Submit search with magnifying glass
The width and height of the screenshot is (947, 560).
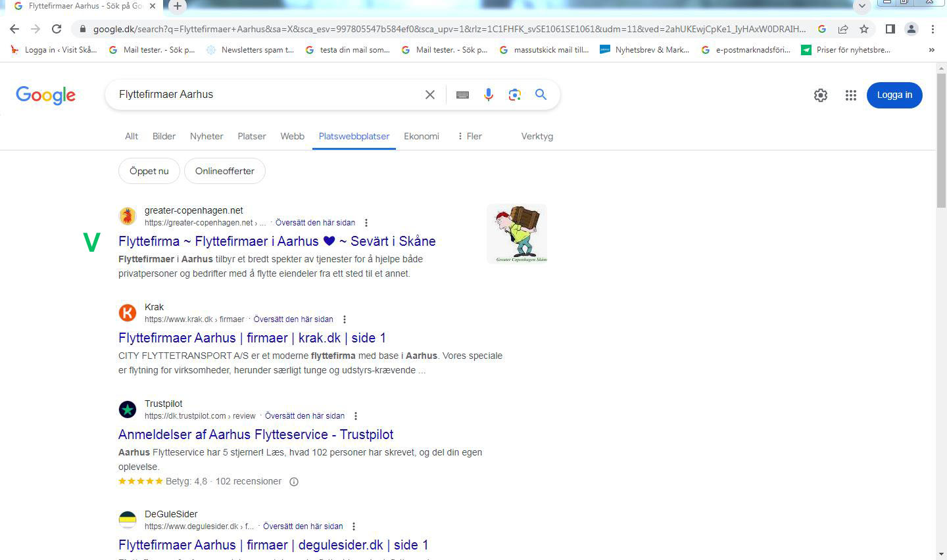click(541, 95)
